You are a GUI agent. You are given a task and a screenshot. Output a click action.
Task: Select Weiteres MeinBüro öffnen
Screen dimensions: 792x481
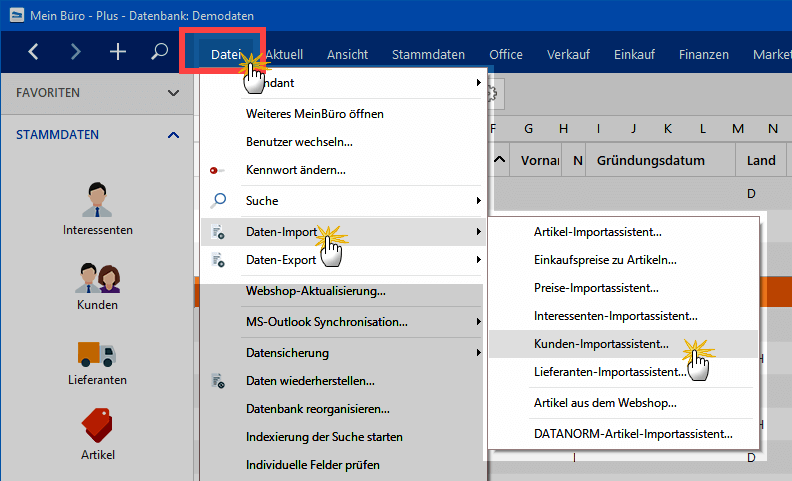[343, 114]
